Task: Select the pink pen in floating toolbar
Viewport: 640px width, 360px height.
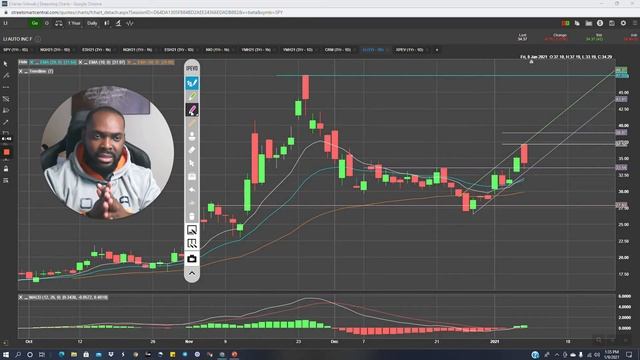Action: tap(192, 110)
